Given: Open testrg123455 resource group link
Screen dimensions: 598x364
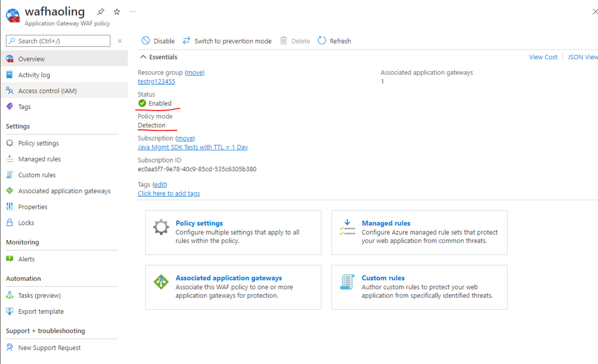Looking at the screenshot, I should coord(156,81).
